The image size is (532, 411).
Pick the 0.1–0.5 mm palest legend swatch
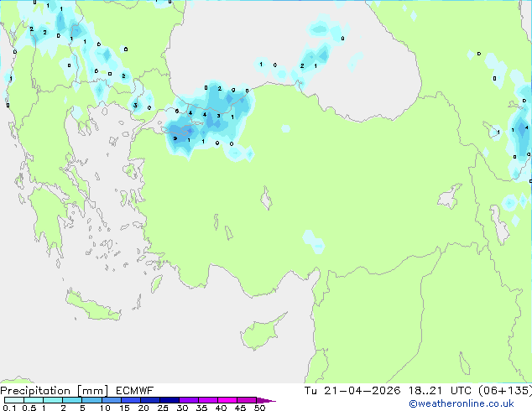[x=14, y=400]
